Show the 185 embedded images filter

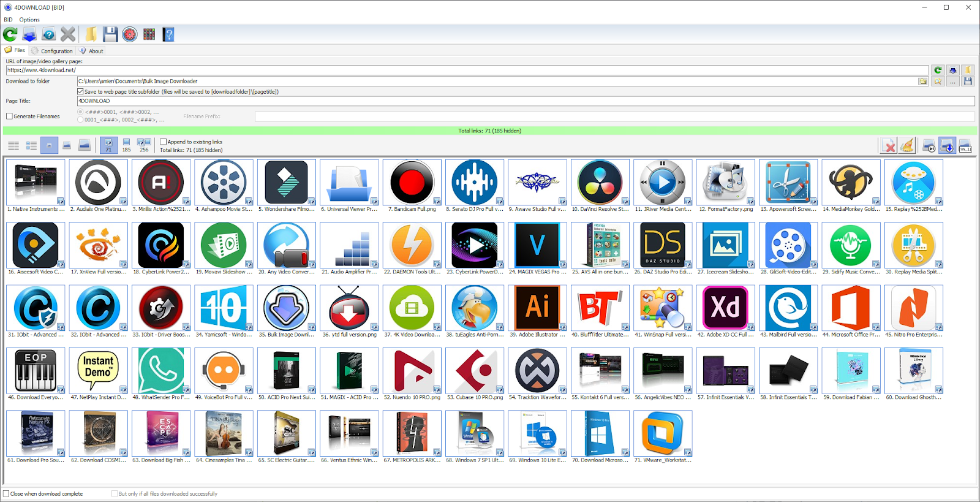[x=126, y=145]
